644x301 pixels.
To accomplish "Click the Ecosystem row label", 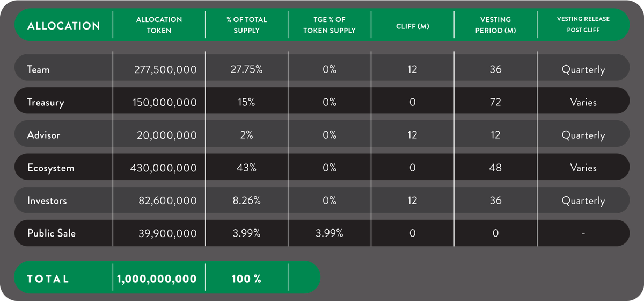I will (x=50, y=168).
